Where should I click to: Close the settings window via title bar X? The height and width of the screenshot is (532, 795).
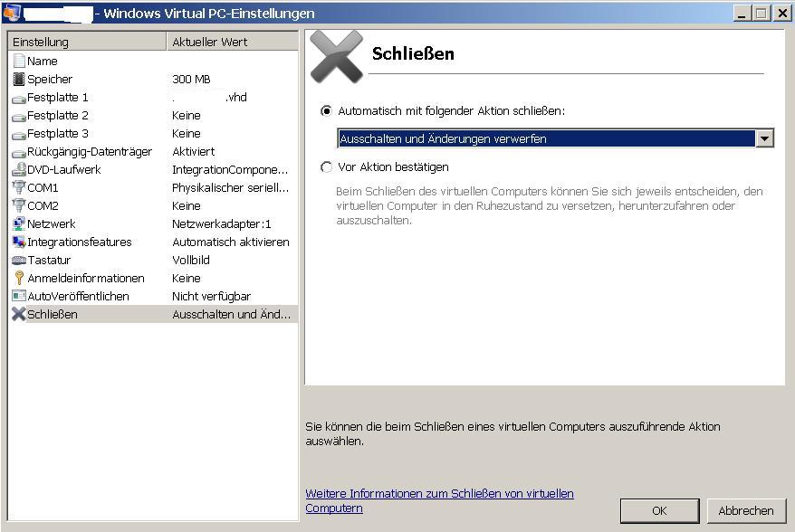[x=783, y=14]
